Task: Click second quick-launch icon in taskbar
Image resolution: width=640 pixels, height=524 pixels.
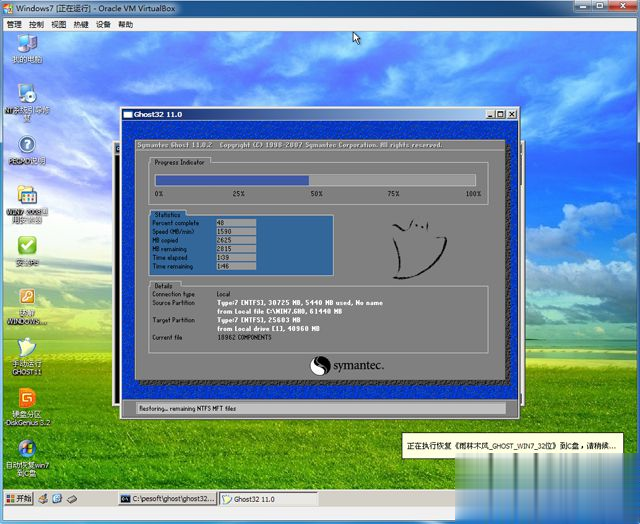Action: click(57, 499)
